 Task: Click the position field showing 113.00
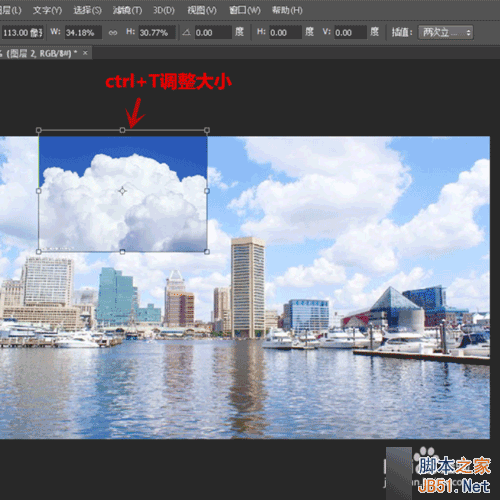(22, 33)
